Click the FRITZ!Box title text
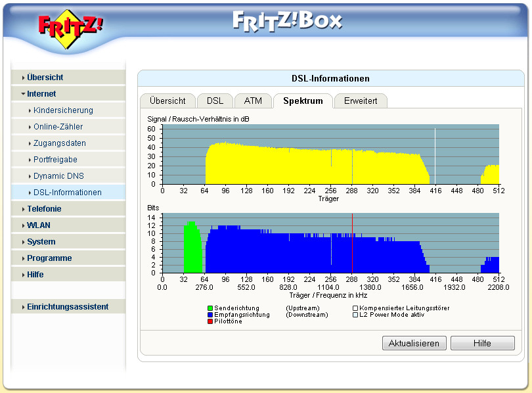532x393 pixels. (x=288, y=22)
